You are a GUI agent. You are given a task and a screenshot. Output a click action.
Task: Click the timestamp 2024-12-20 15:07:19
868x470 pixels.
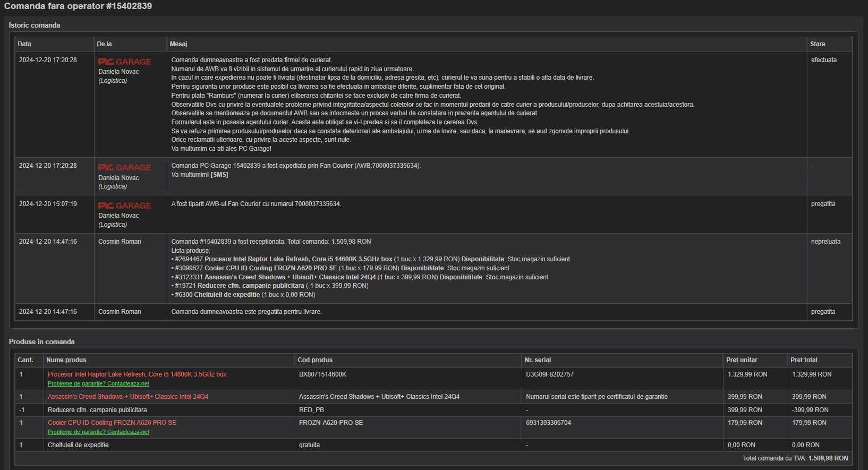click(48, 204)
